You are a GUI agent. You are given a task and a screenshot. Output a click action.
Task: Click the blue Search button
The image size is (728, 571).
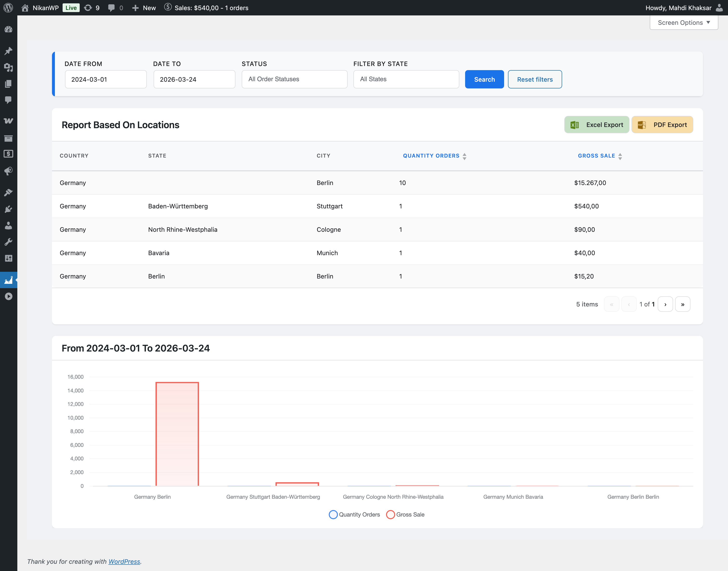pyautogui.click(x=484, y=79)
